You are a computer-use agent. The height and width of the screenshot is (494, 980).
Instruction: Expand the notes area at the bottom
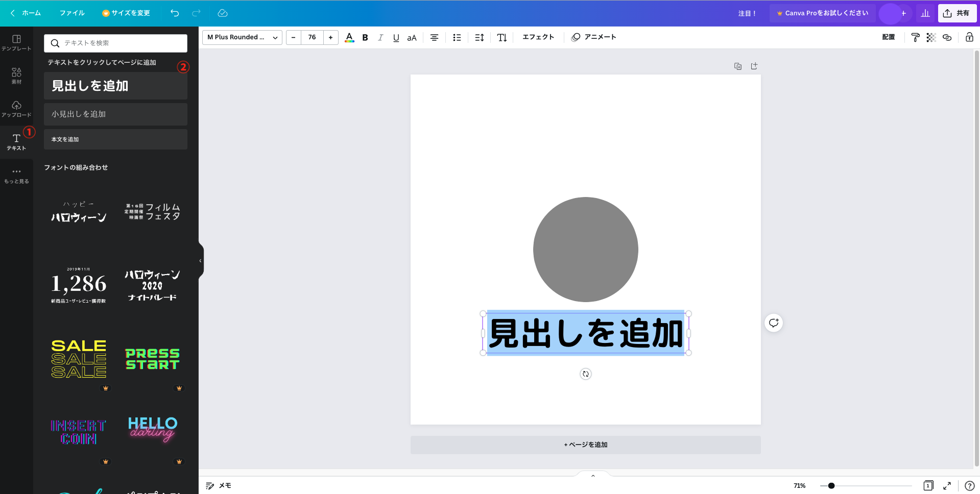(592, 475)
